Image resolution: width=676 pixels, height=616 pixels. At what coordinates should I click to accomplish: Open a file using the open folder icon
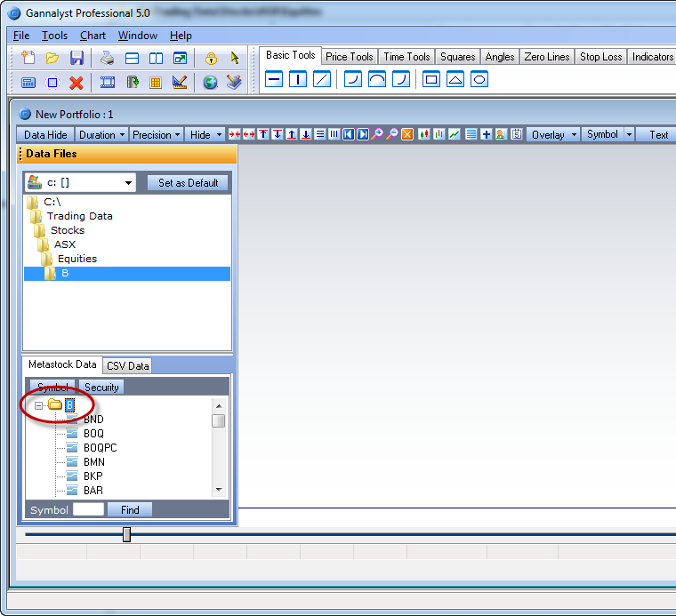click(x=52, y=58)
